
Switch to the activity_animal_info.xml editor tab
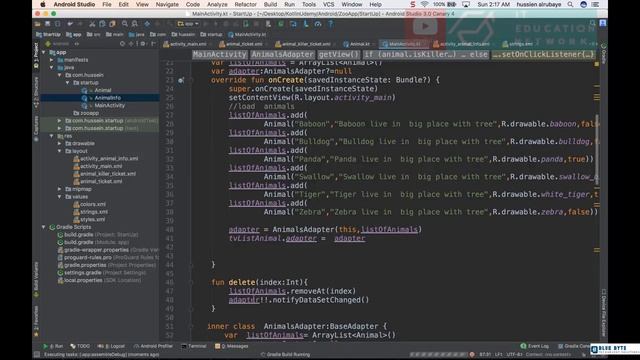(464, 44)
